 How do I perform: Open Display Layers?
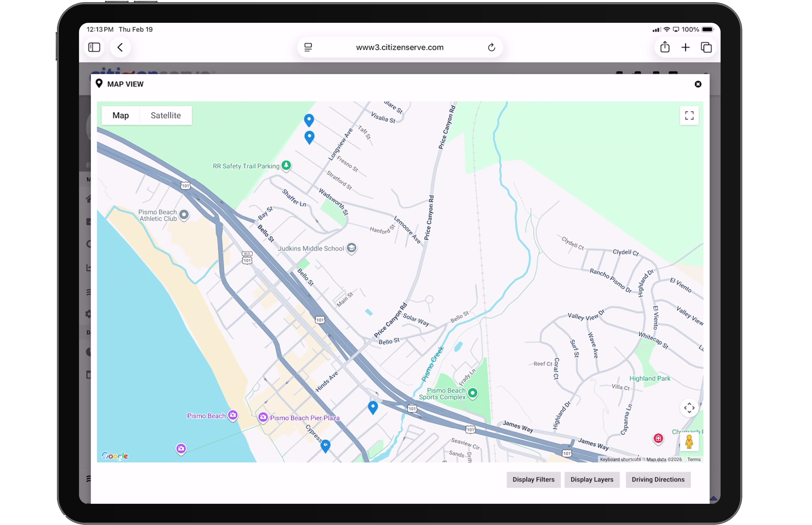592,479
